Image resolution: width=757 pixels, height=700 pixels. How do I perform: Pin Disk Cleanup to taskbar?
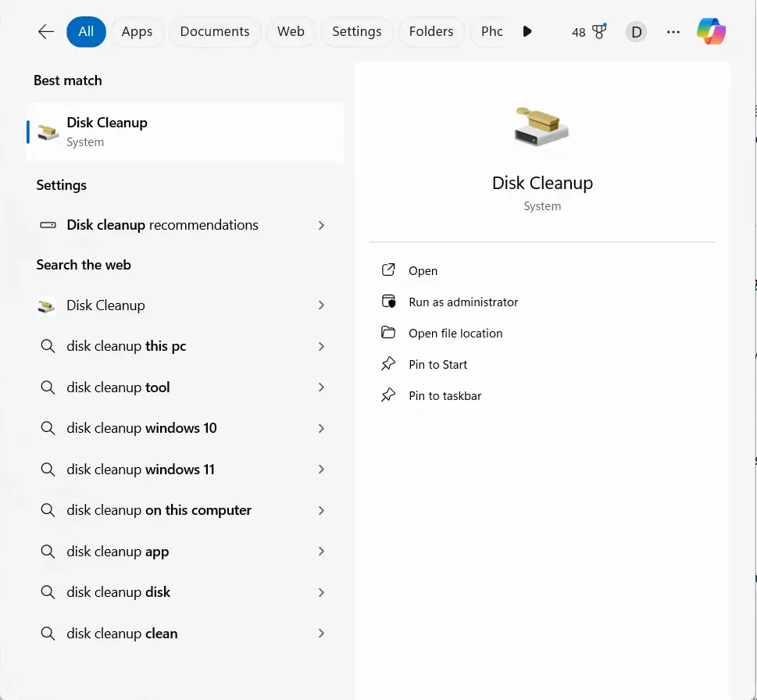coord(445,396)
